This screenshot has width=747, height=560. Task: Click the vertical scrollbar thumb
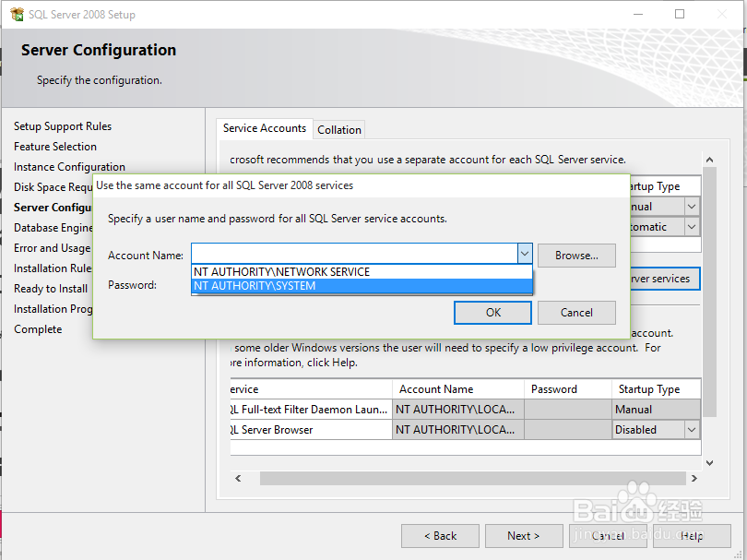click(x=709, y=292)
